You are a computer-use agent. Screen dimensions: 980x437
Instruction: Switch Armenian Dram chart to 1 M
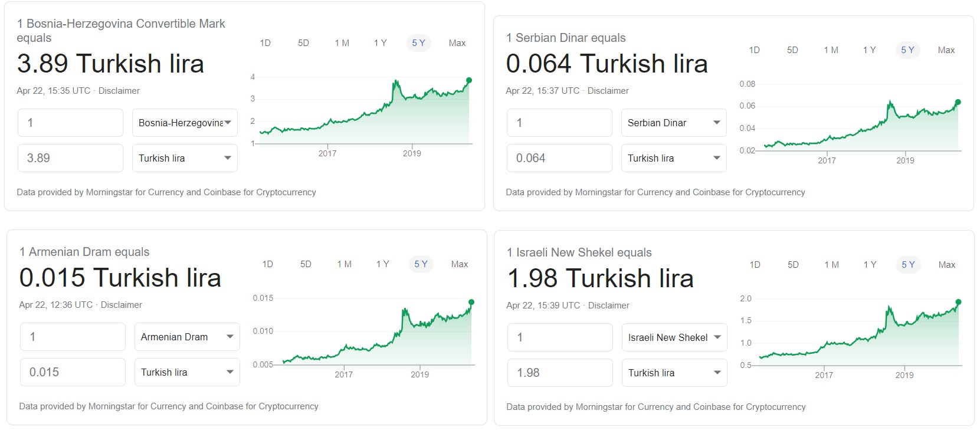coord(345,264)
